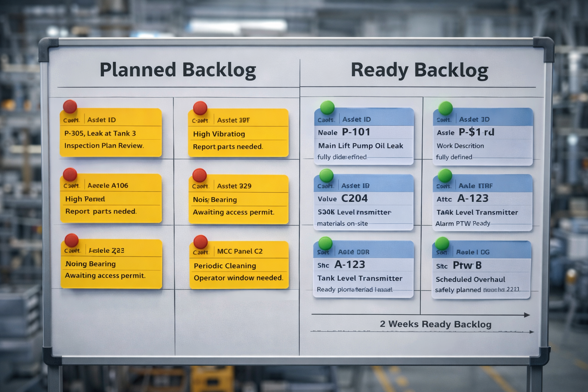The width and height of the screenshot is (588, 392).
Task: Click 'P-305, Leak at Tank 3' text
Action: 100,133
